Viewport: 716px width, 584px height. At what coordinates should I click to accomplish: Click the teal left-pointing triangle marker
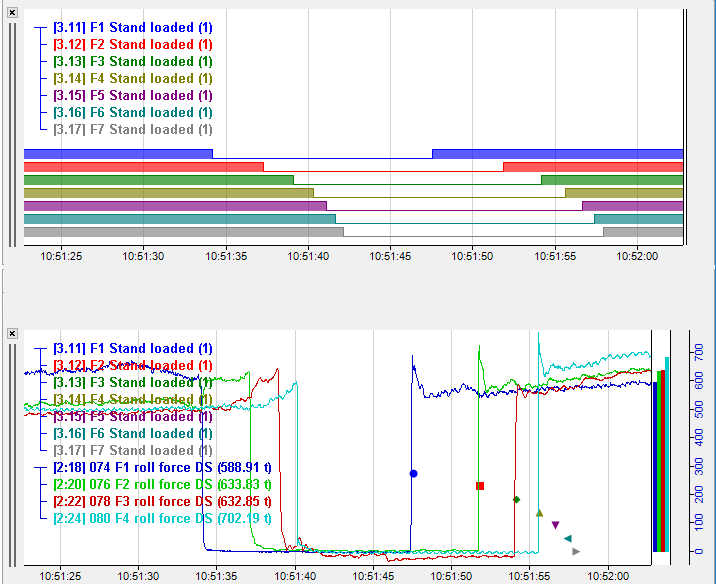(x=567, y=539)
